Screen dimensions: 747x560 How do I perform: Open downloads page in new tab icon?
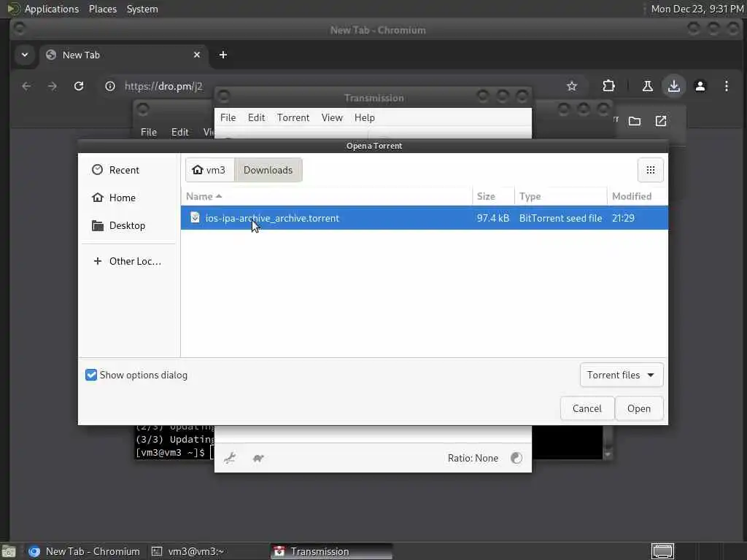[661, 121]
